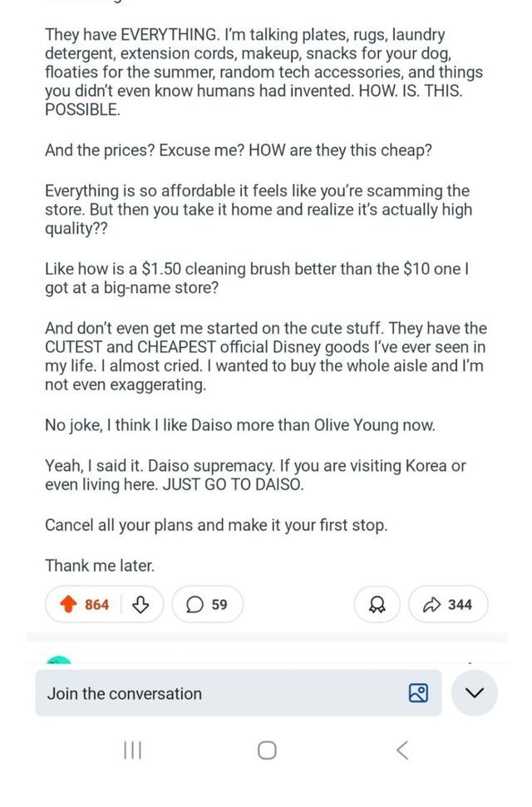Tap the $1.50 cleaning brush sentence
This screenshot has height=807, width=532.
point(256,280)
